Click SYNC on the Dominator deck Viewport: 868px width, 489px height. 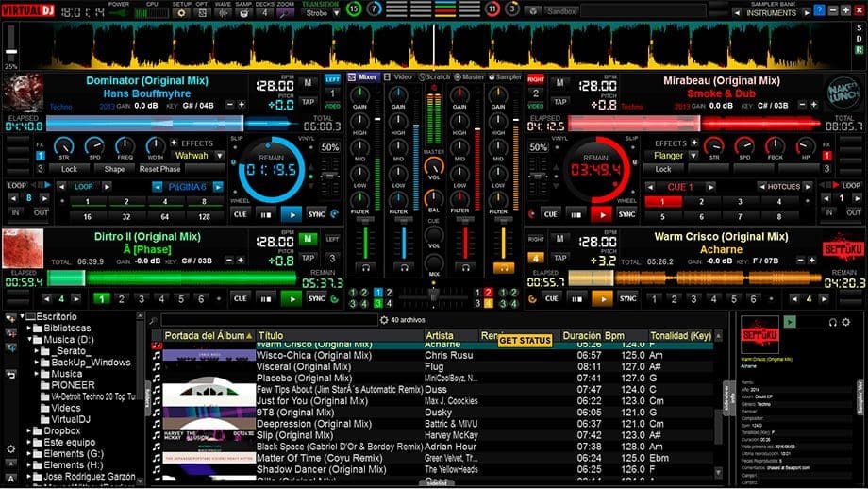tap(317, 214)
